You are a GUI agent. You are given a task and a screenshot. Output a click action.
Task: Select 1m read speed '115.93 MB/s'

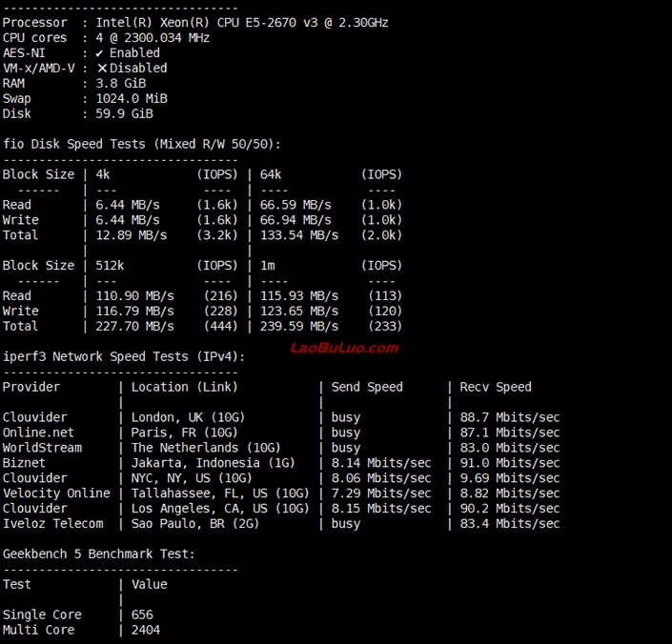(299, 296)
